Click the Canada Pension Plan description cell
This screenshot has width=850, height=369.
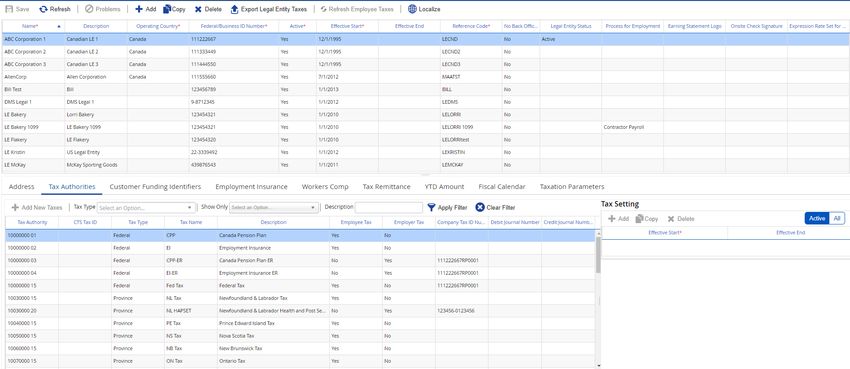click(273, 236)
